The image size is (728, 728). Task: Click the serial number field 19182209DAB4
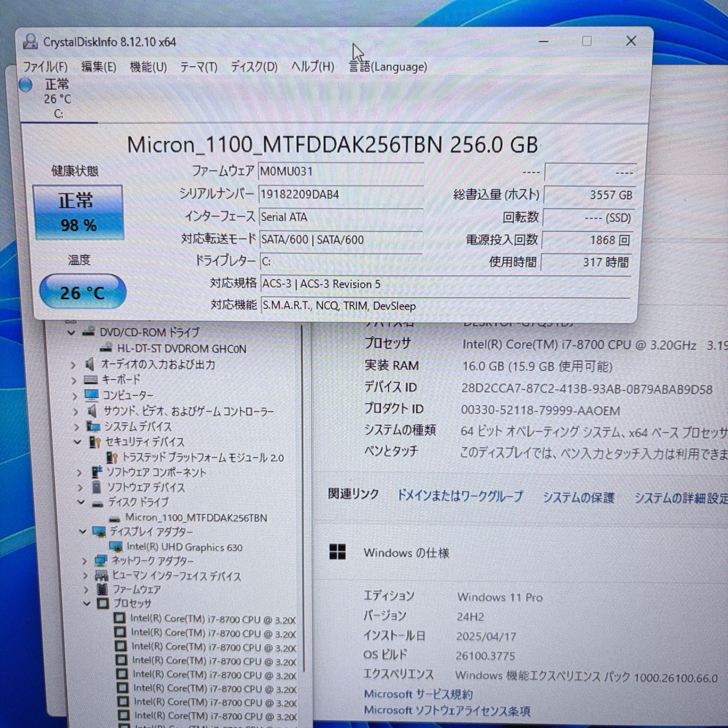tap(341, 194)
